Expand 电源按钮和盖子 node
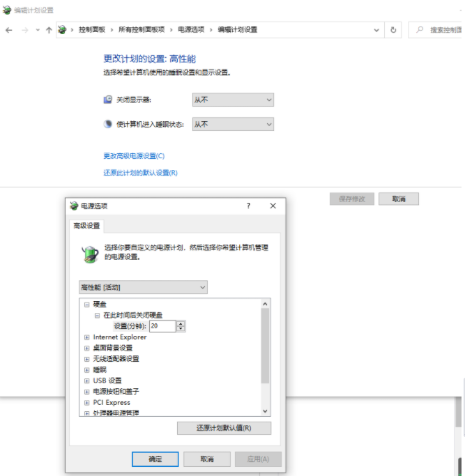Image resolution: width=465 pixels, height=476 pixels. point(87,392)
